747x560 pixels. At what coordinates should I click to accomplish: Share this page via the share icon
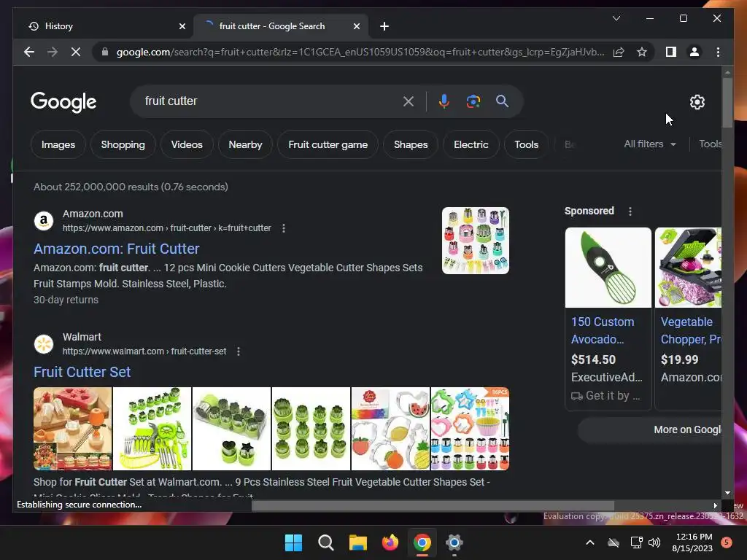point(619,52)
